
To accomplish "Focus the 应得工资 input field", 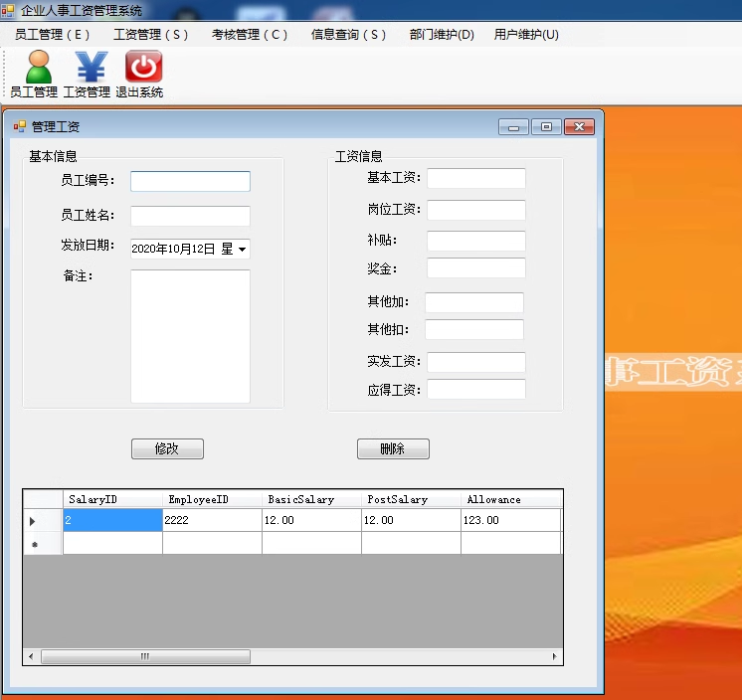I will (x=476, y=389).
